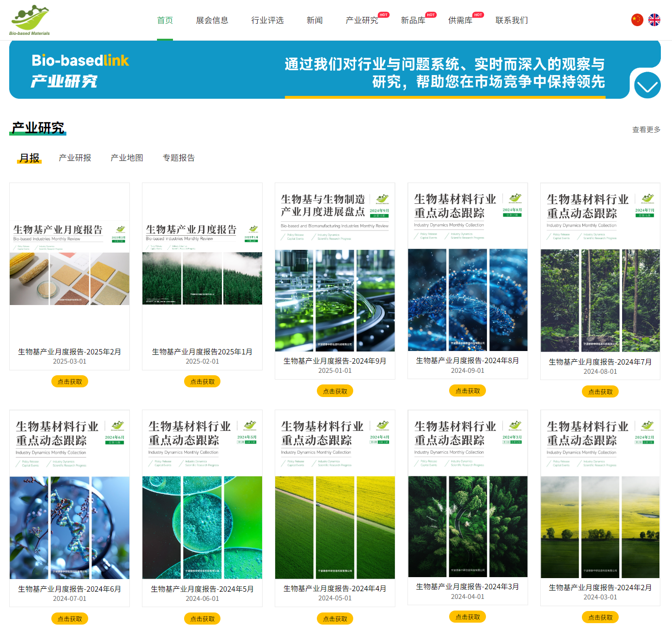Select the 月报 tab
The image size is (672, 627).
click(30, 158)
